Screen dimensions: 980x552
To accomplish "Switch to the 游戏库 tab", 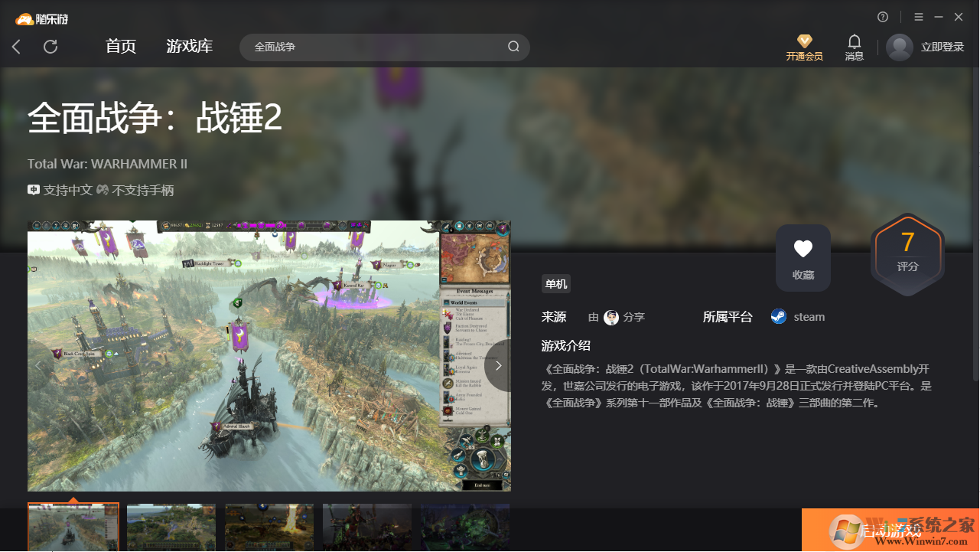I will pos(190,47).
